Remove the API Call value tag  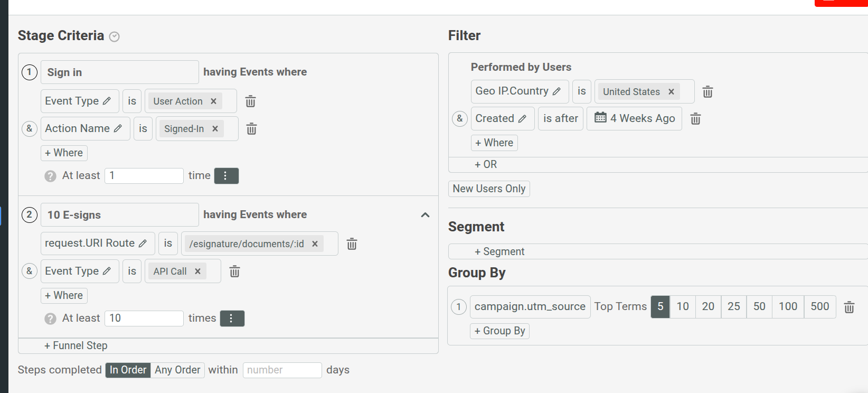[198, 272]
